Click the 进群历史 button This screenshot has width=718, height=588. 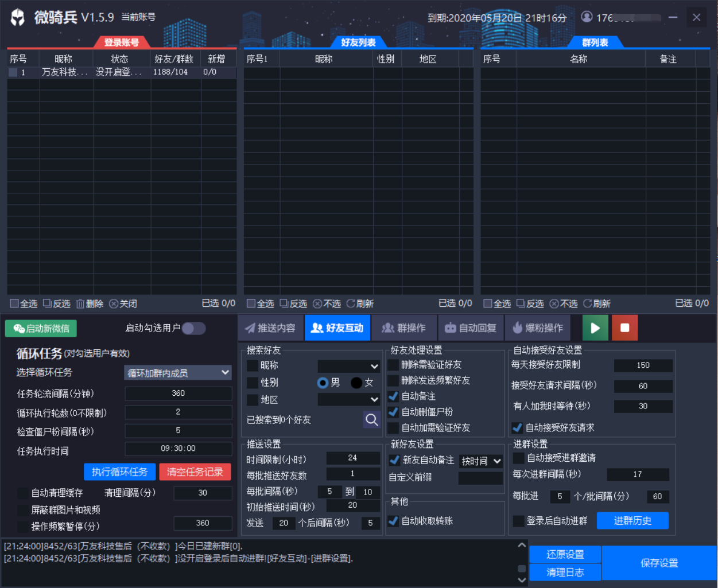[x=632, y=521]
